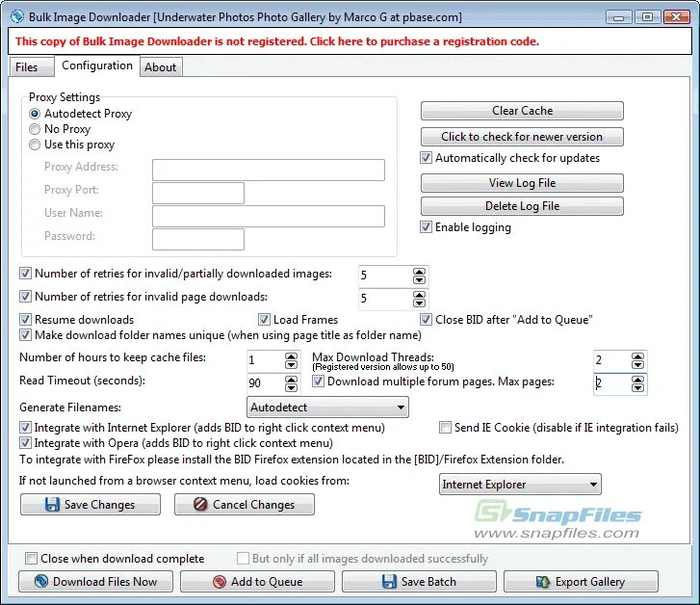This screenshot has height=605, width=700.
Task: Decrease read timeout with down arrow
Action: pos(291,387)
